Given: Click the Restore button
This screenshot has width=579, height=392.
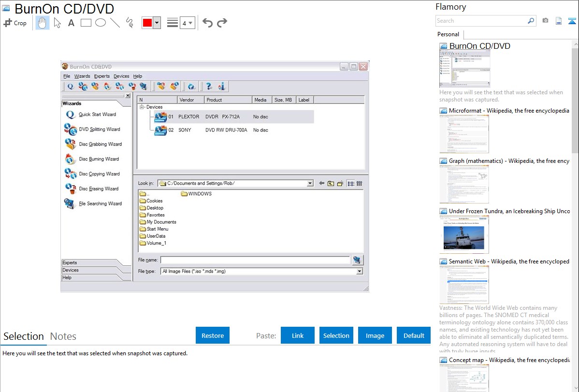Looking at the screenshot, I should click(x=213, y=335).
